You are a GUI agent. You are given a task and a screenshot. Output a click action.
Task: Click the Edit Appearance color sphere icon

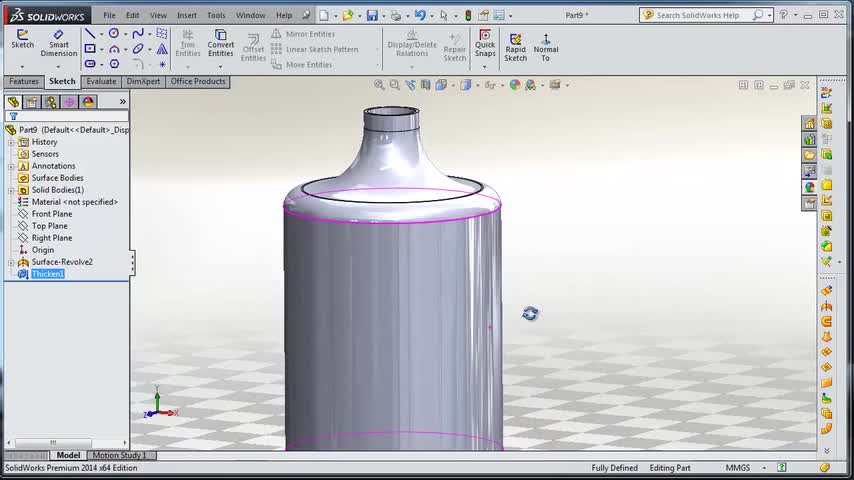coord(515,85)
